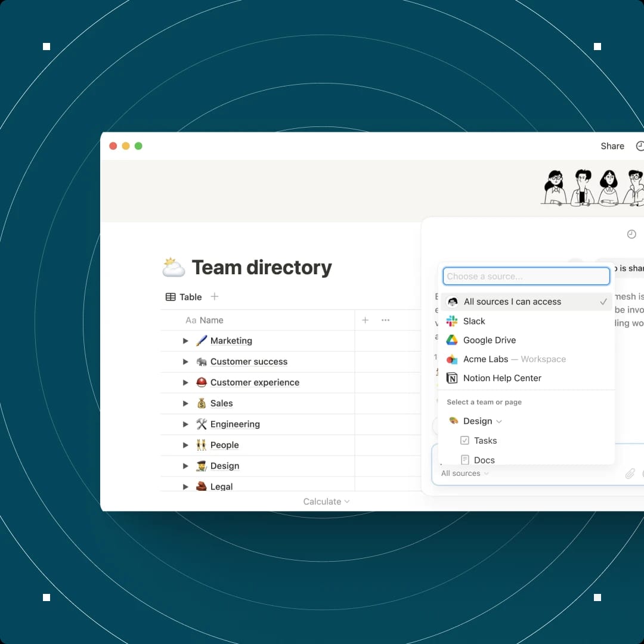Click the Docs page icon under Design
The width and height of the screenshot is (644, 644).
pos(465,460)
